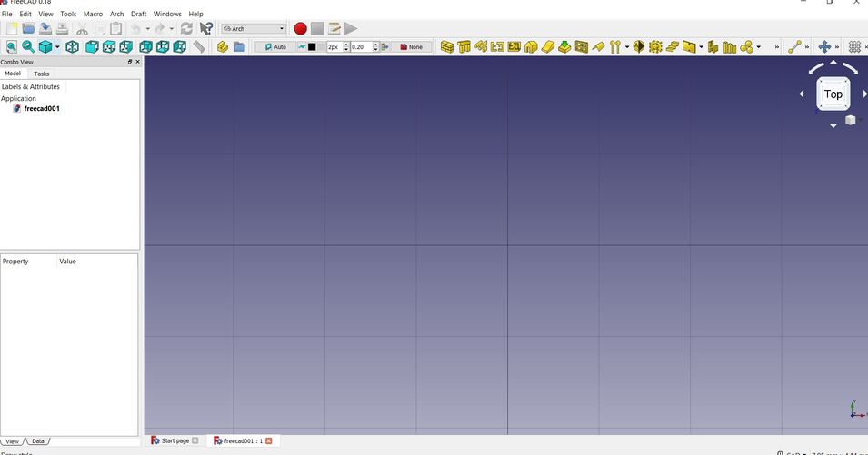Switch to the Start page tab
Viewport: 868px width, 455px height.
coord(175,440)
